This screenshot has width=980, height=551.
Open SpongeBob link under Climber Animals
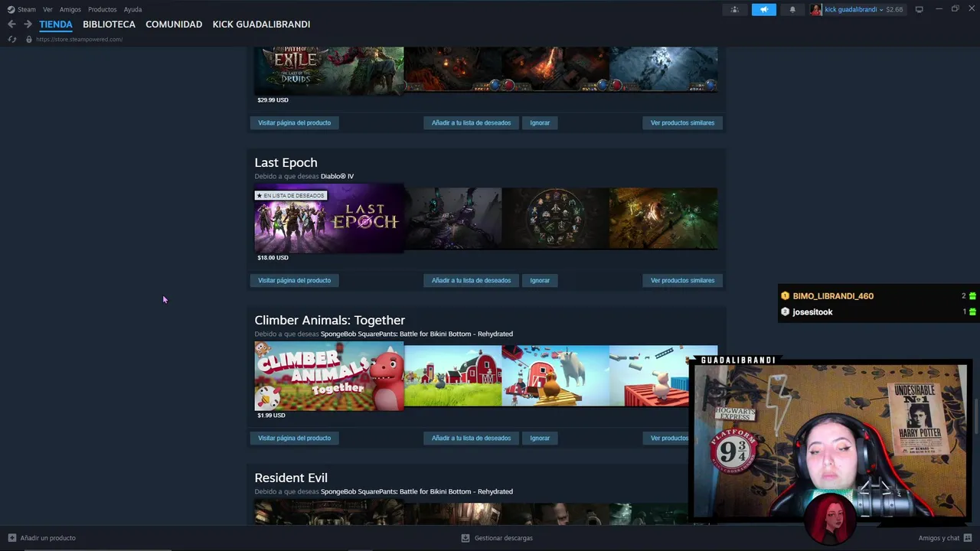416,334
